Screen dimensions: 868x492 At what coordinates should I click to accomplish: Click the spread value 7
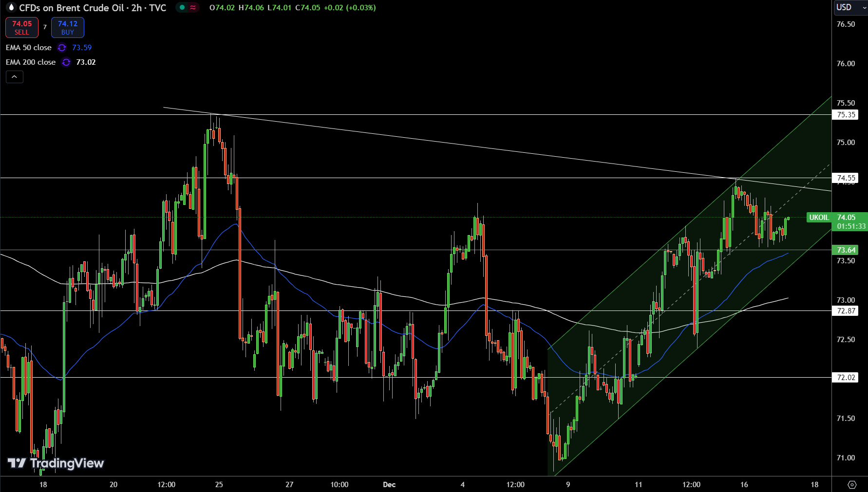(x=45, y=27)
